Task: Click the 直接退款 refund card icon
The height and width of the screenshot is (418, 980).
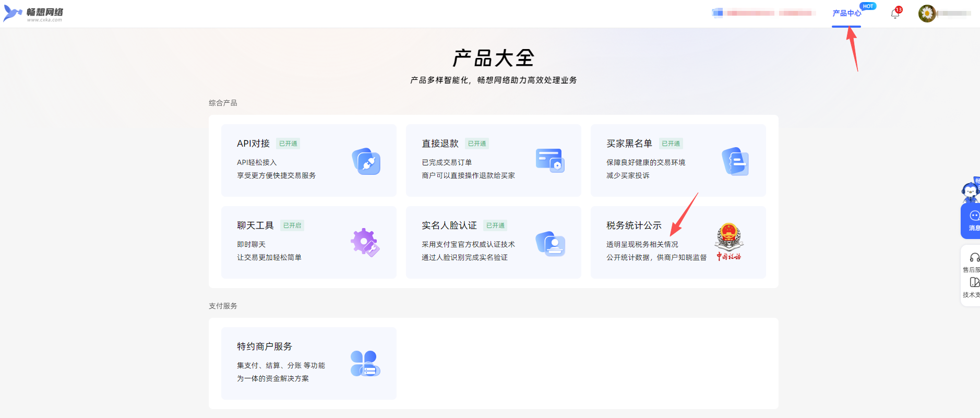Action: [550, 161]
